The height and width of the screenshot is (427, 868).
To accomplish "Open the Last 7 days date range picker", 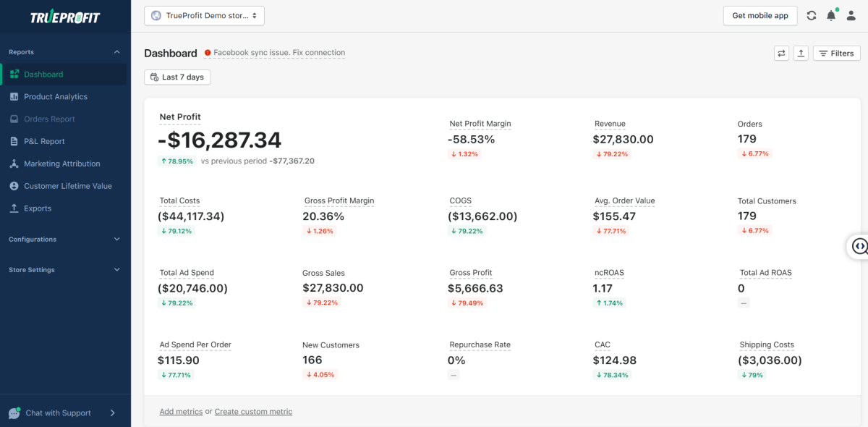I will click(x=177, y=77).
